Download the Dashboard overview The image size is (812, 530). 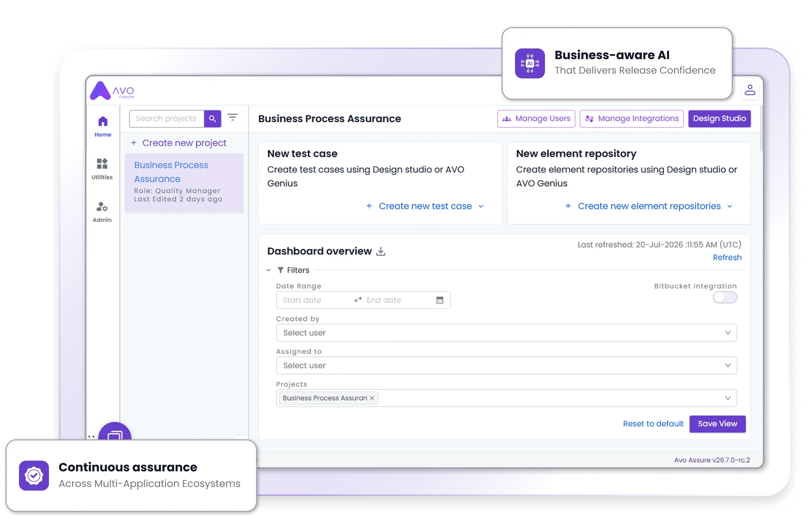(381, 251)
